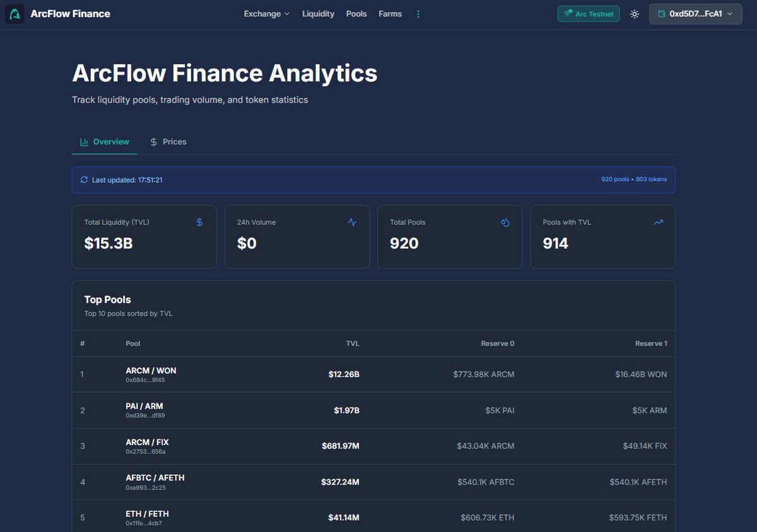Click the pulse icon on 24h Volume card
757x532 pixels.
click(352, 223)
